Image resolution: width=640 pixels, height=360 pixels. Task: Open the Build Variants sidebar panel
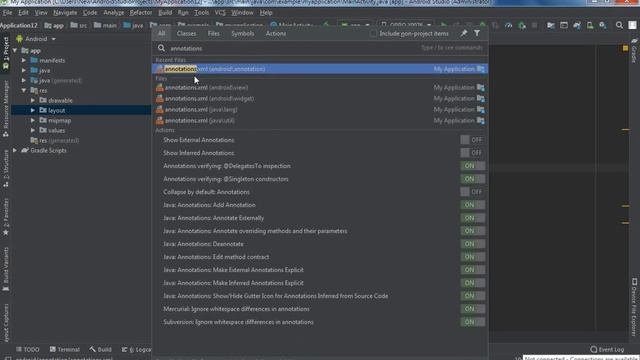click(x=6, y=269)
